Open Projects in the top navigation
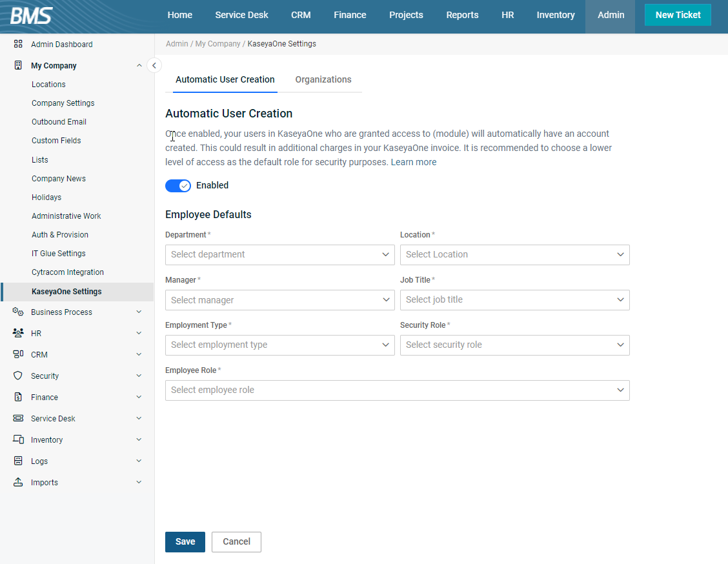Screen dimensions: 728x564 point(406,15)
